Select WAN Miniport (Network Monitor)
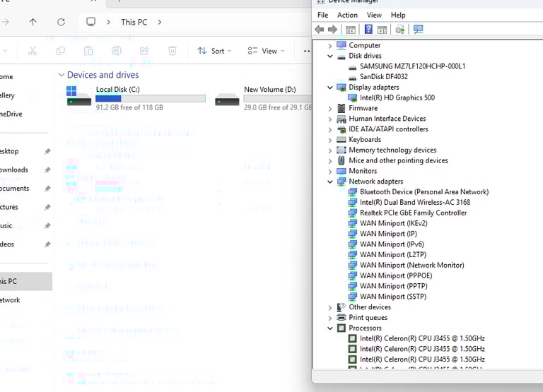The image size is (543, 392). tap(411, 265)
